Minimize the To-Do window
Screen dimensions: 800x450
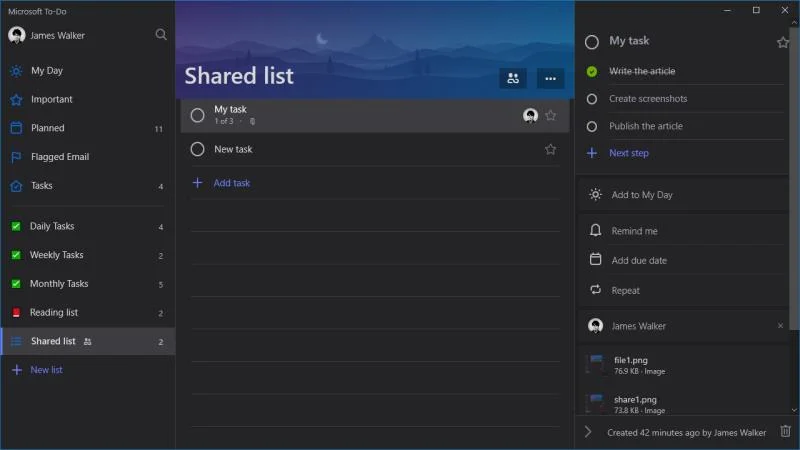coord(728,10)
